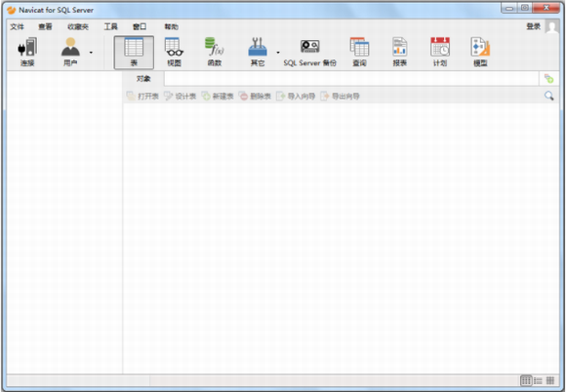Viewport: 566px width, 392px height.
Task: Expand the dropdown arrow next to 其它
Action: point(278,53)
